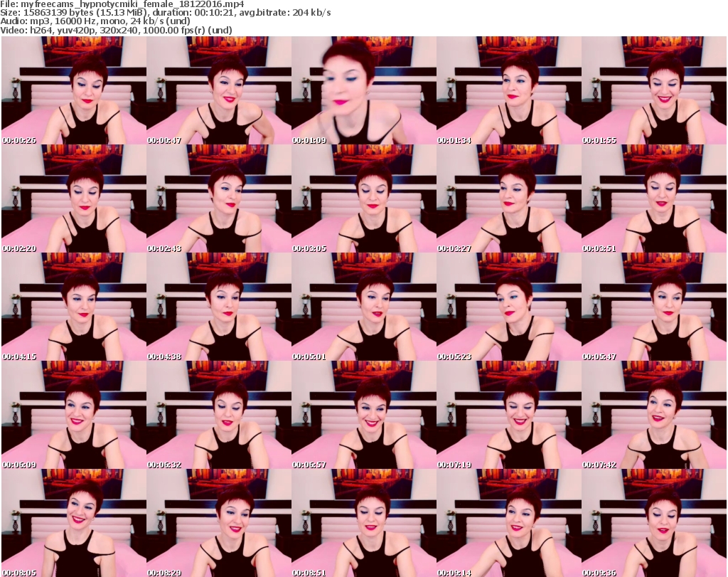Pick the thumbnail frame stamped 00:09:14
The width and height of the screenshot is (728, 577).
click(x=509, y=523)
